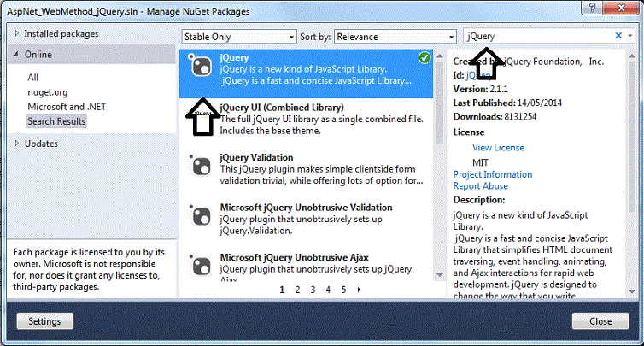Viewport: 644px width, 346px height.
Task: Go to next results page arrow
Action: tap(359, 290)
